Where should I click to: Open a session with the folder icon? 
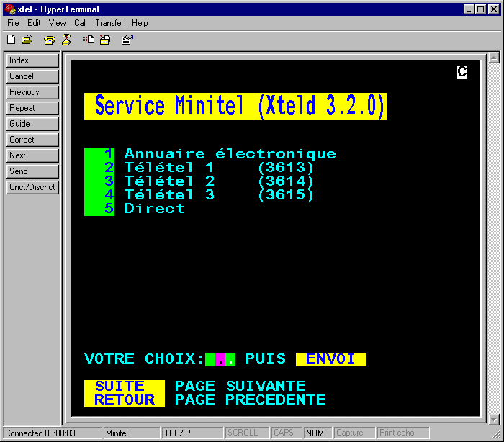click(x=27, y=40)
